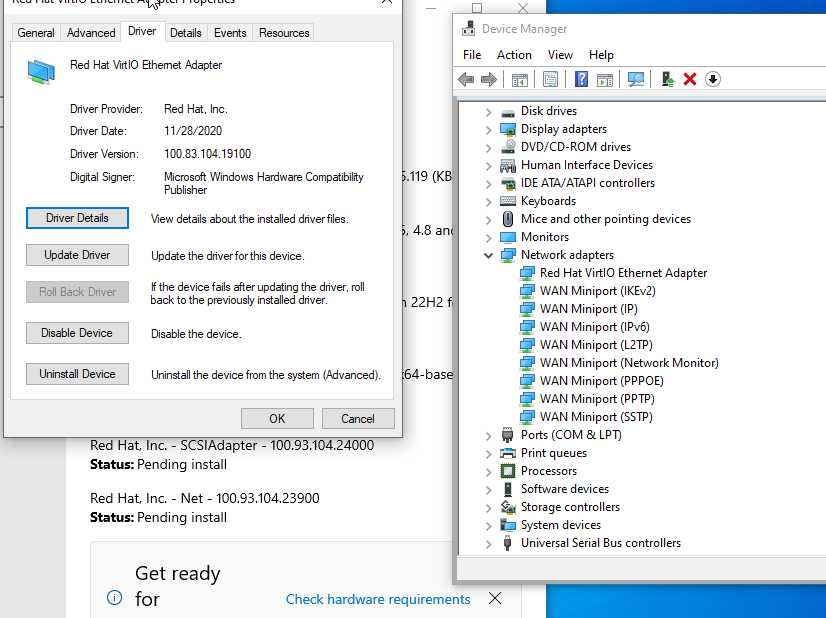Expand the Software devices node
This screenshot has height=618, width=826.
click(x=488, y=490)
